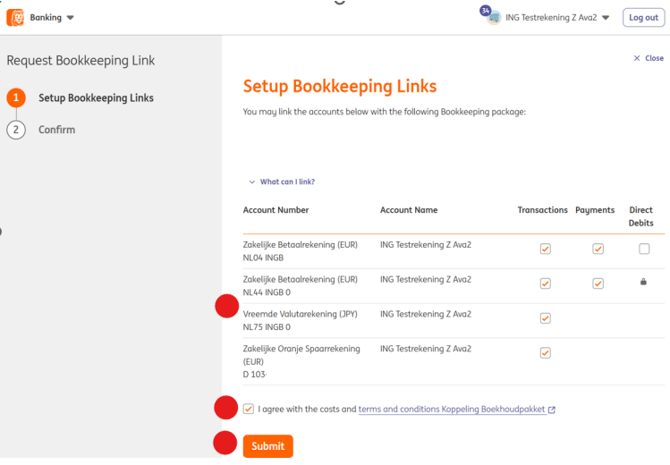
Task: Click the ING lion logo
Action: 15,17
